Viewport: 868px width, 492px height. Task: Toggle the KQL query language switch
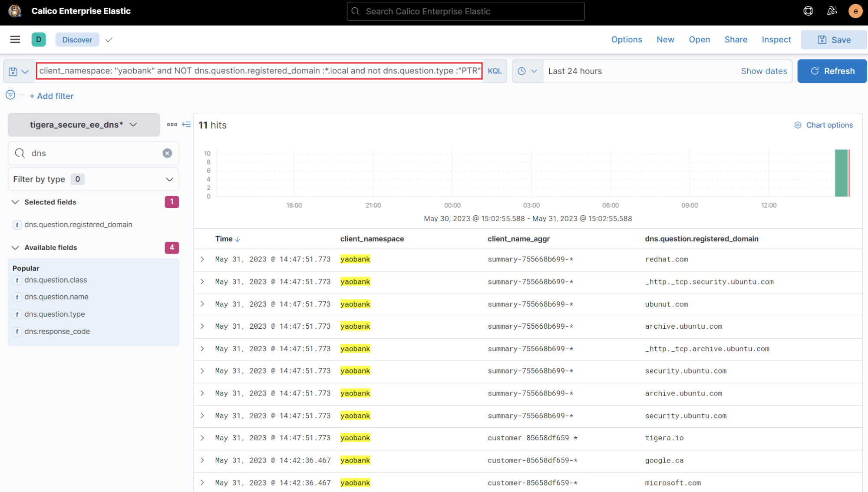[495, 71]
